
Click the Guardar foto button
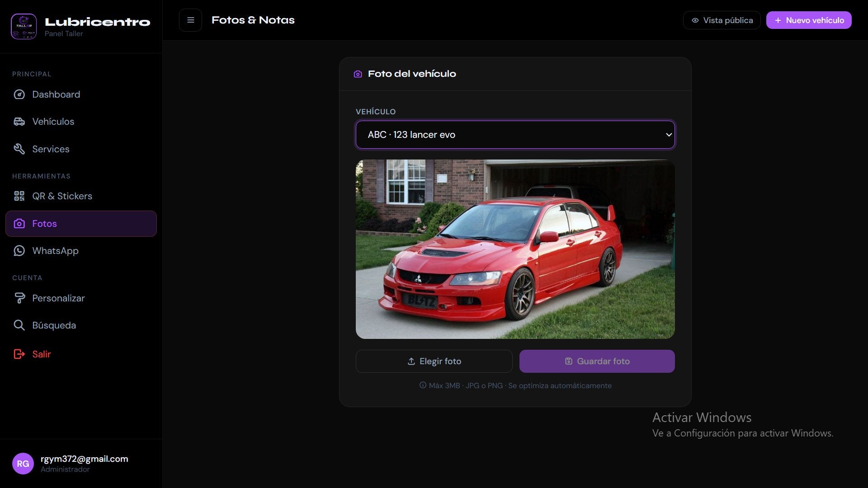[597, 361]
